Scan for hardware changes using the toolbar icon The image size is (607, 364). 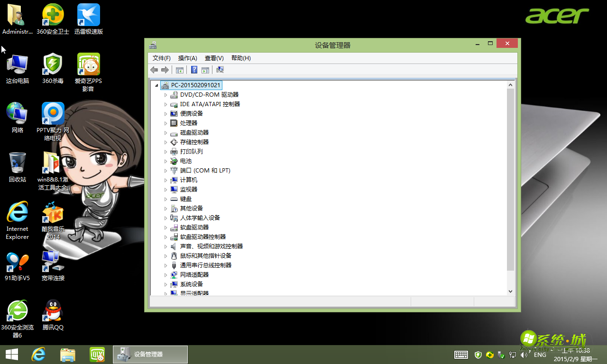click(x=220, y=70)
